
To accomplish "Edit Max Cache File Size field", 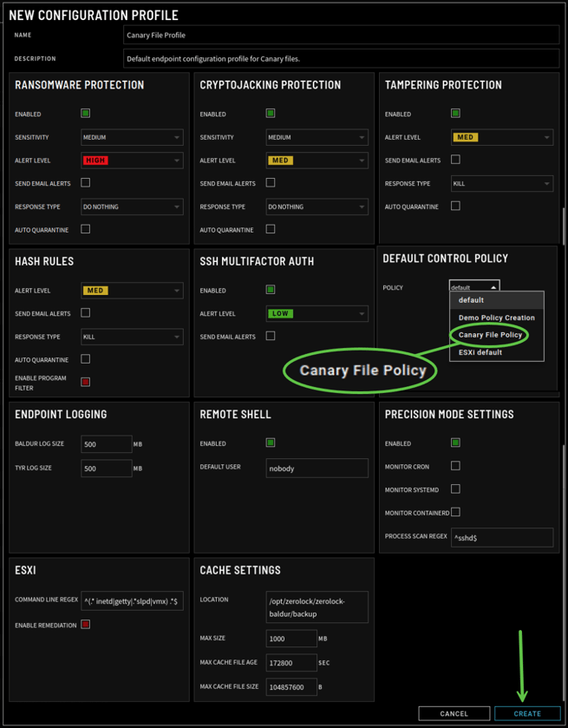I will point(291,687).
